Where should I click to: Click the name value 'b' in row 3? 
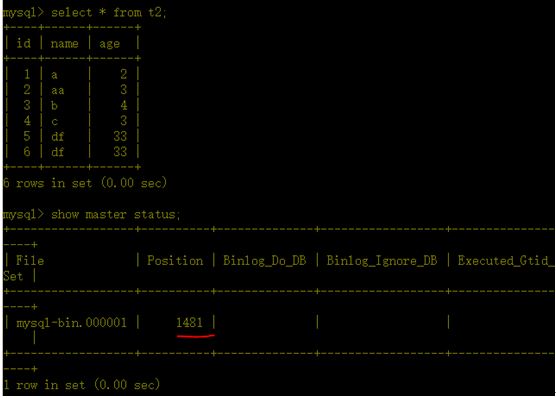[x=54, y=105]
